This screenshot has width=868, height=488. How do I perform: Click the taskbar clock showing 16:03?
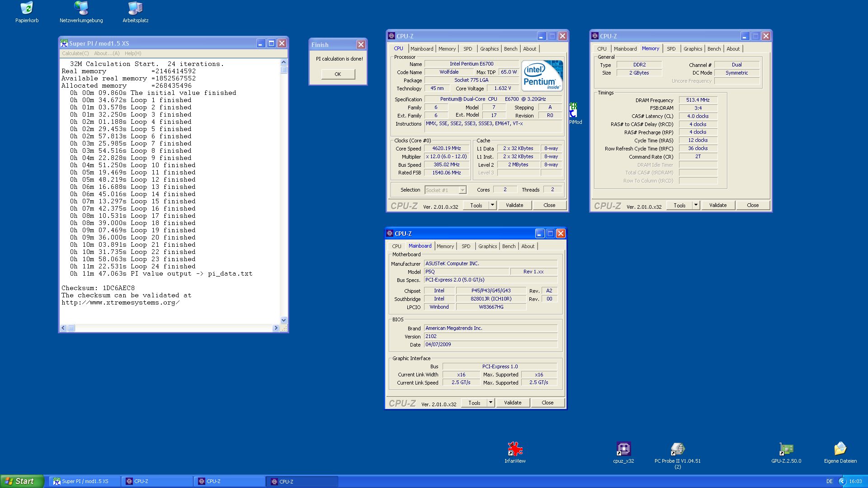point(855,482)
